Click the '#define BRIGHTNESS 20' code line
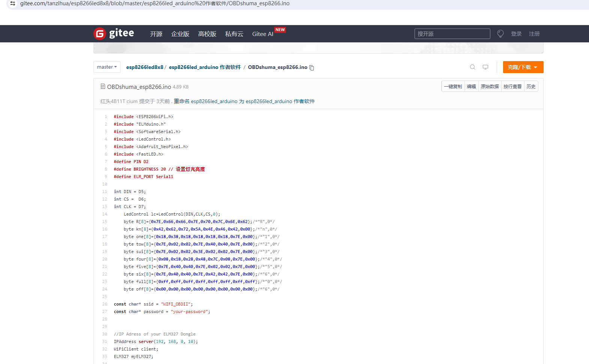Image resolution: width=589 pixels, height=364 pixels. point(159,169)
